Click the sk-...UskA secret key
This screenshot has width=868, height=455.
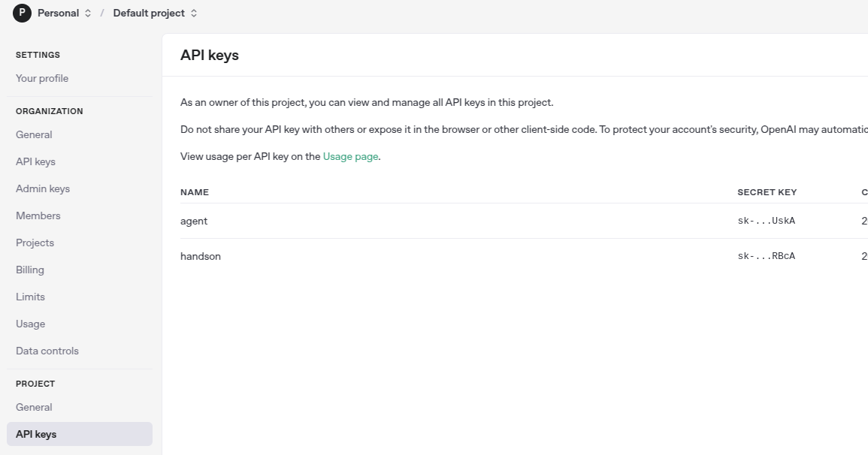point(766,221)
